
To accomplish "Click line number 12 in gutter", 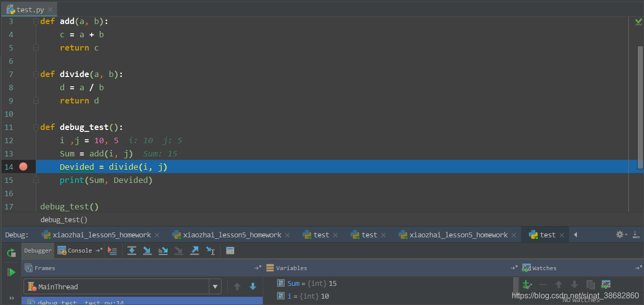I will pyautogui.click(x=9, y=140).
